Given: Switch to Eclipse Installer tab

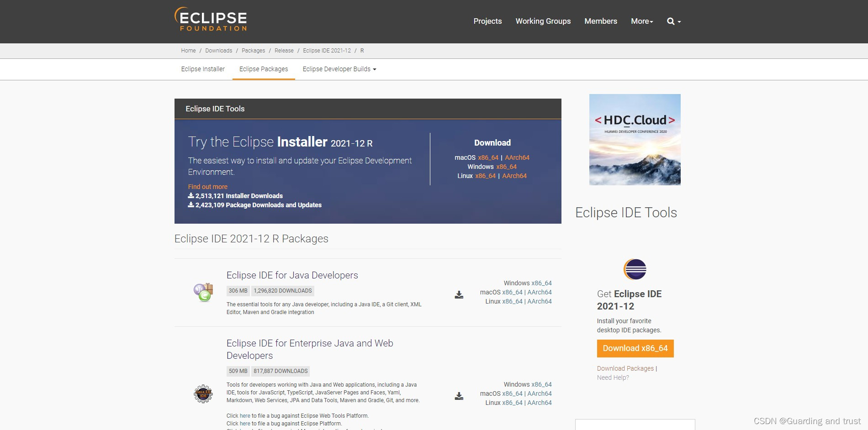Looking at the screenshot, I should coord(203,69).
